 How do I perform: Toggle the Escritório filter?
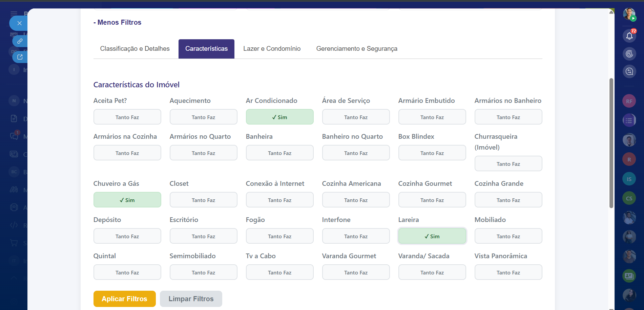coord(204,236)
